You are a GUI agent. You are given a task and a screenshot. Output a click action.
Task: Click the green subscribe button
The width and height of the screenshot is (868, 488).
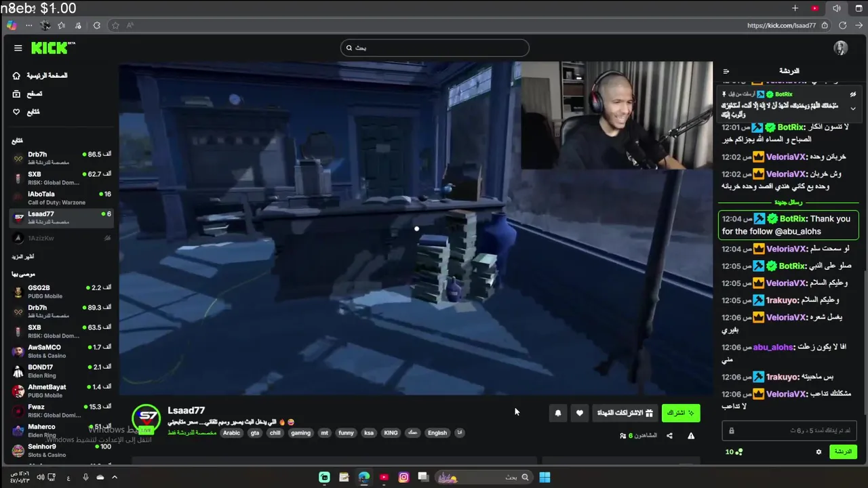click(681, 413)
